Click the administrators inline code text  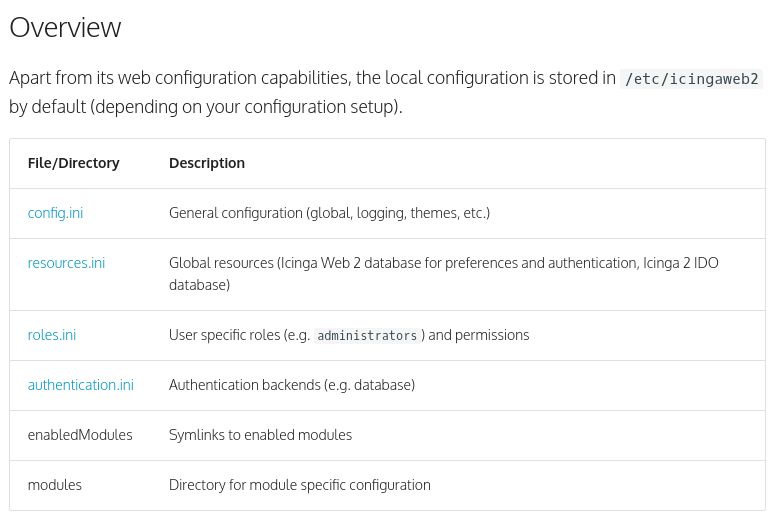pos(367,336)
